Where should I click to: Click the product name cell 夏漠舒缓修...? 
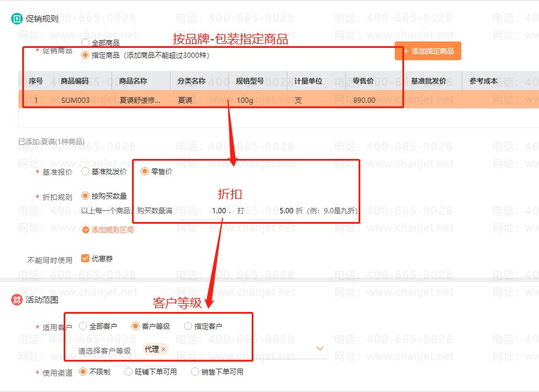click(x=141, y=100)
